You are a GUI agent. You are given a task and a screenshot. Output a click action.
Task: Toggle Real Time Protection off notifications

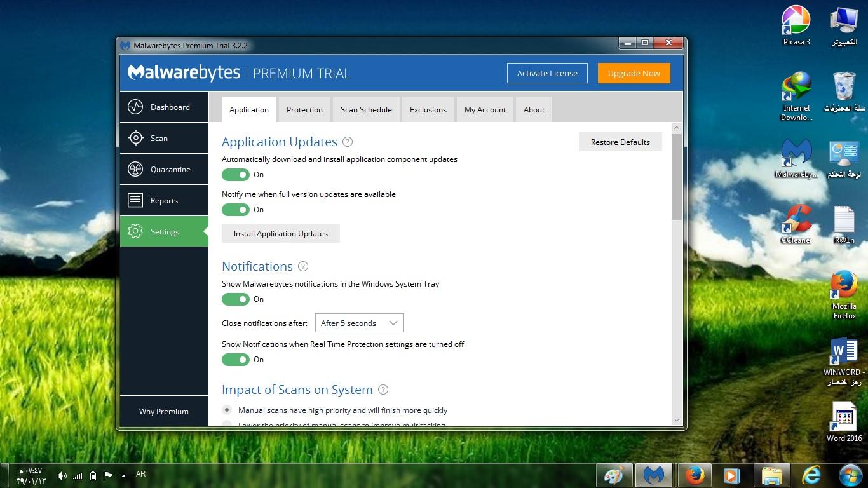click(x=236, y=359)
